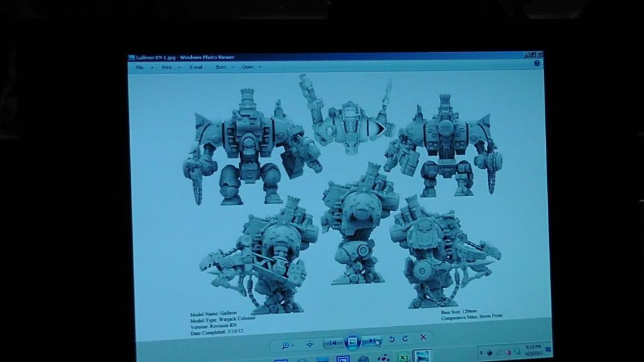Screen dimensions: 644x362
Task: Start the slide show
Action: 352,341
